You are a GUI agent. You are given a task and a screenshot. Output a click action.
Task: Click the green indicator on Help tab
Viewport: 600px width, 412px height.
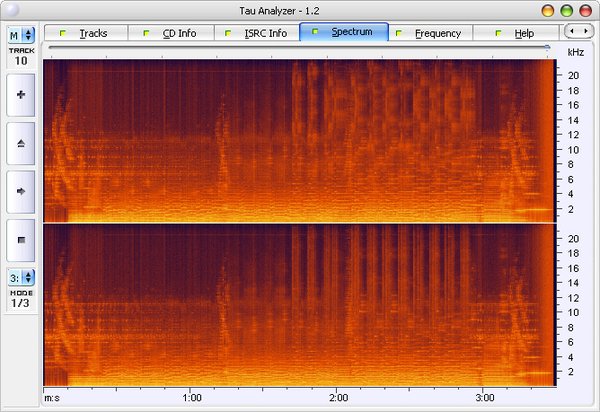click(x=498, y=33)
